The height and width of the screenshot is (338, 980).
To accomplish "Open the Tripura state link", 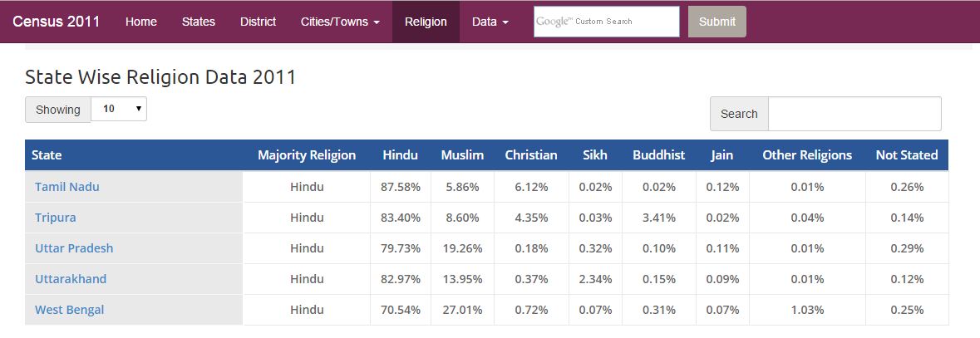I will coord(56,218).
